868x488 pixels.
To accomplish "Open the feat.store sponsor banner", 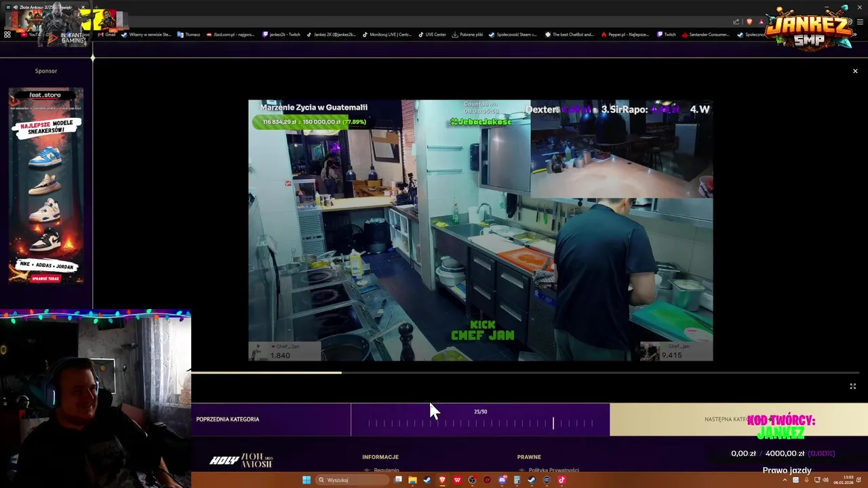I will [45, 186].
